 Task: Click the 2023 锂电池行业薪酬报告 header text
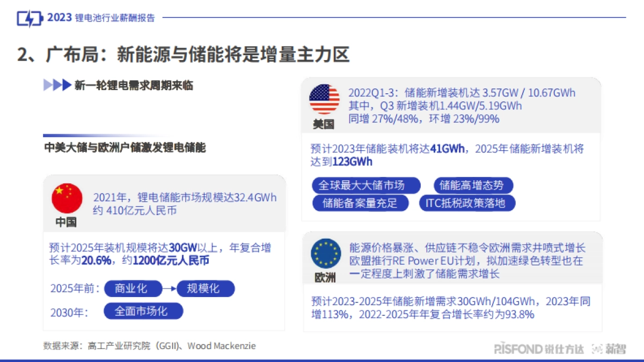pos(101,18)
